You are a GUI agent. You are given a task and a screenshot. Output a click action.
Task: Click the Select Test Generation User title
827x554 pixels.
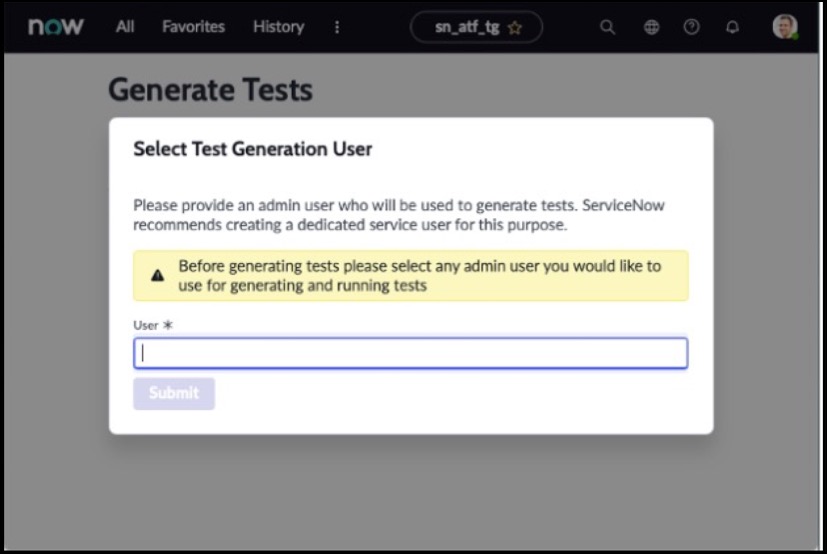click(x=252, y=149)
